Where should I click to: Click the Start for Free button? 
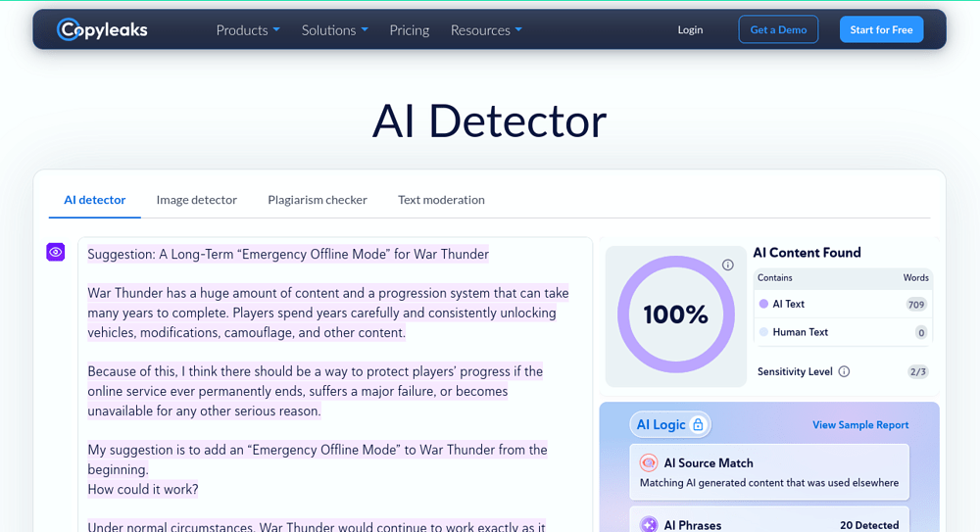click(881, 29)
